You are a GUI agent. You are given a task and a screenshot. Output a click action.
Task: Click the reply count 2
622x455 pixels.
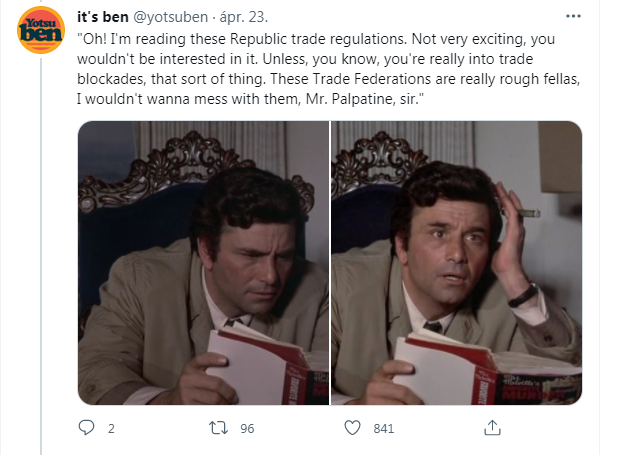(x=111, y=428)
